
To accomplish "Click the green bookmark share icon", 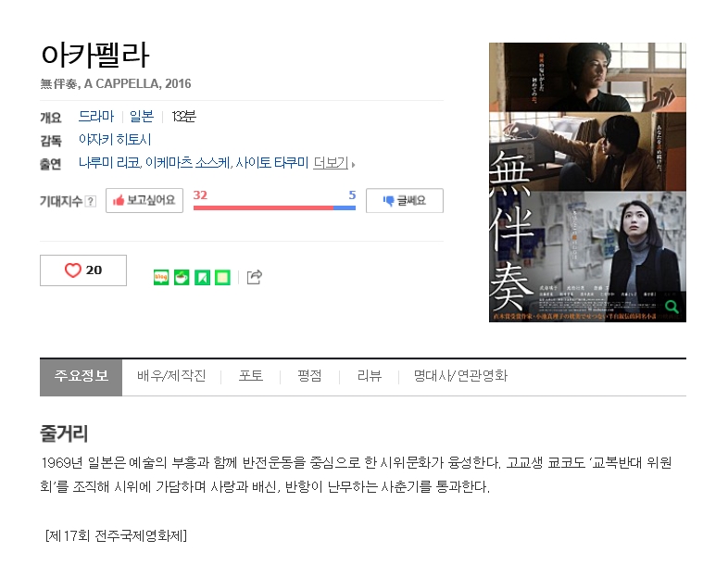I will tap(202, 277).
